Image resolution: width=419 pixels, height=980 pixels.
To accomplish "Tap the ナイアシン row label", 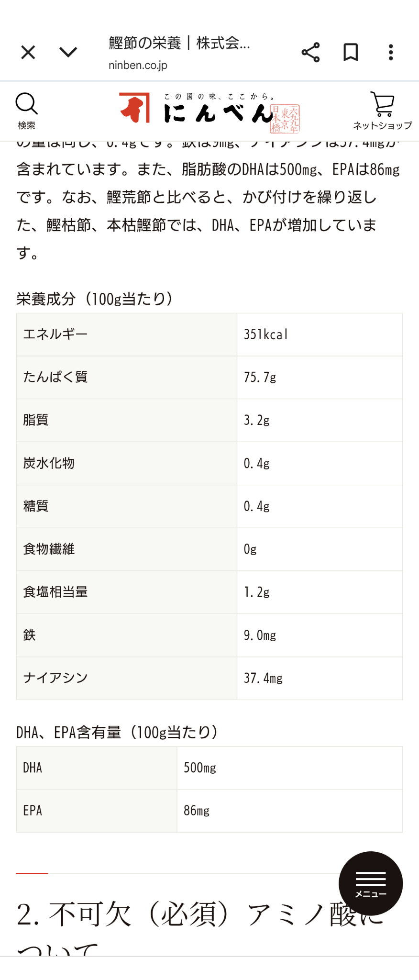I will pos(55,678).
